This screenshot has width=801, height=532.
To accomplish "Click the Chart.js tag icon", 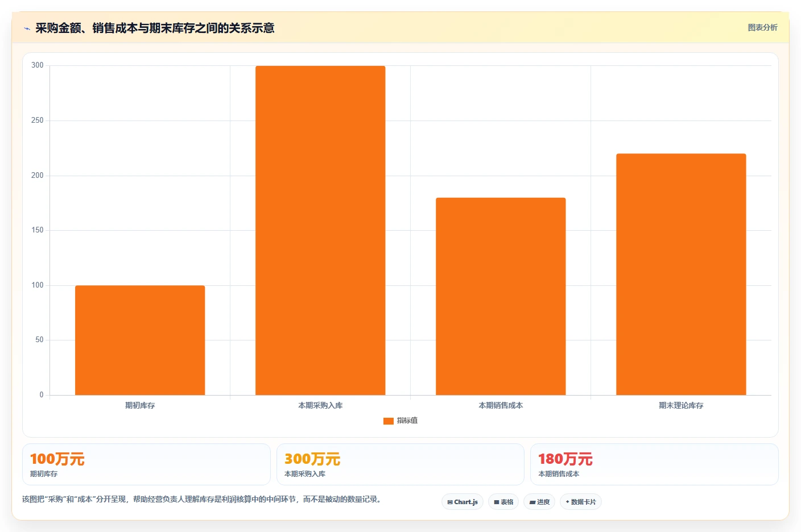I will point(450,502).
